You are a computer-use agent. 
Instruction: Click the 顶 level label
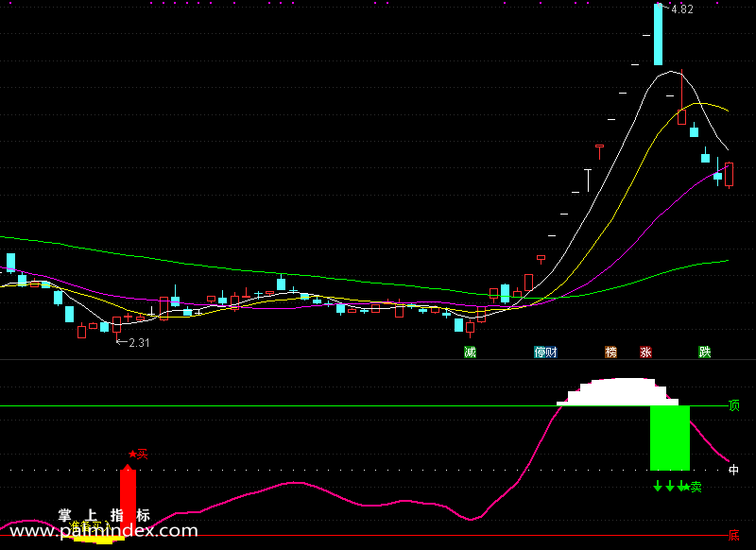pos(734,405)
